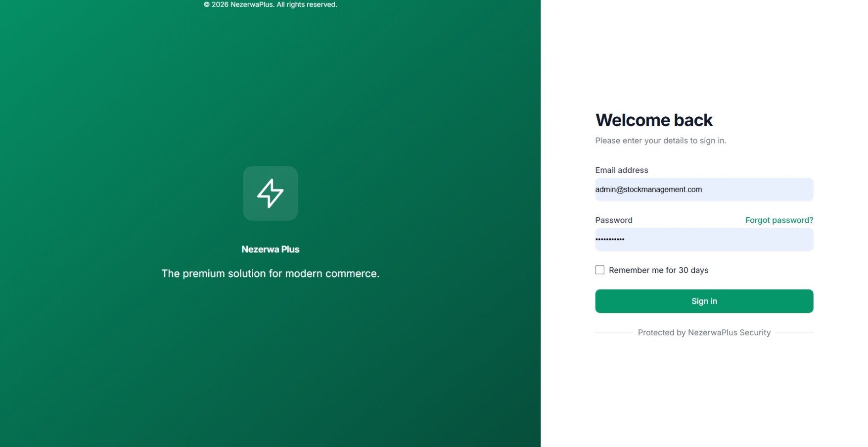The image size is (868, 447).
Task: Click the 'Password' field label
Action: point(613,220)
